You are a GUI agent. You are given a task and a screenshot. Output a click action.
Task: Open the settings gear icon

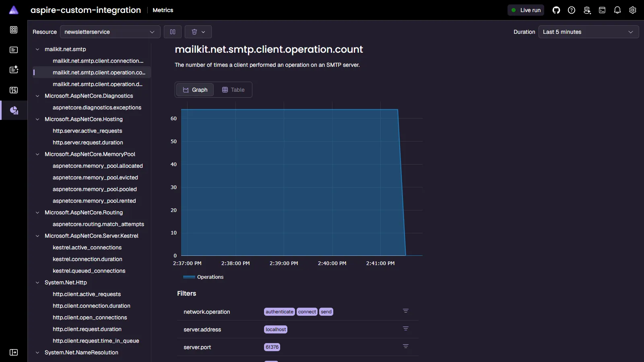pyautogui.click(x=633, y=10)
